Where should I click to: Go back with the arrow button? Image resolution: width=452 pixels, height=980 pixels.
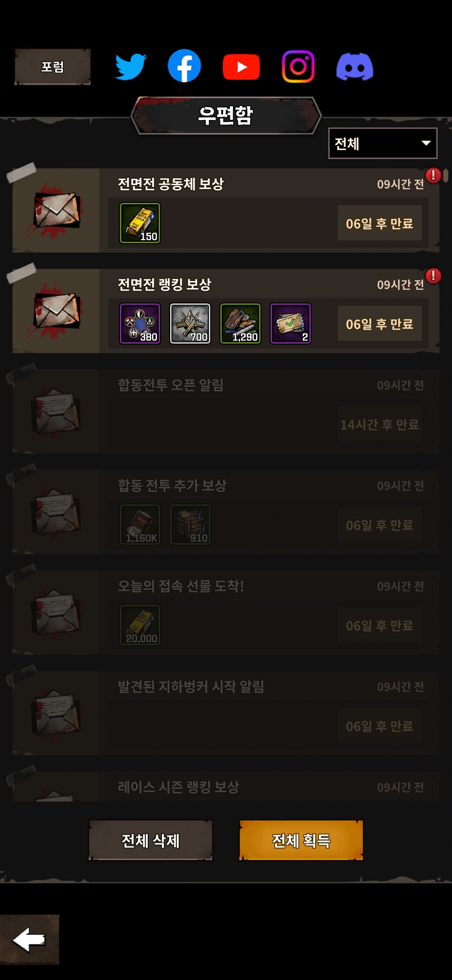pos(29,940)
